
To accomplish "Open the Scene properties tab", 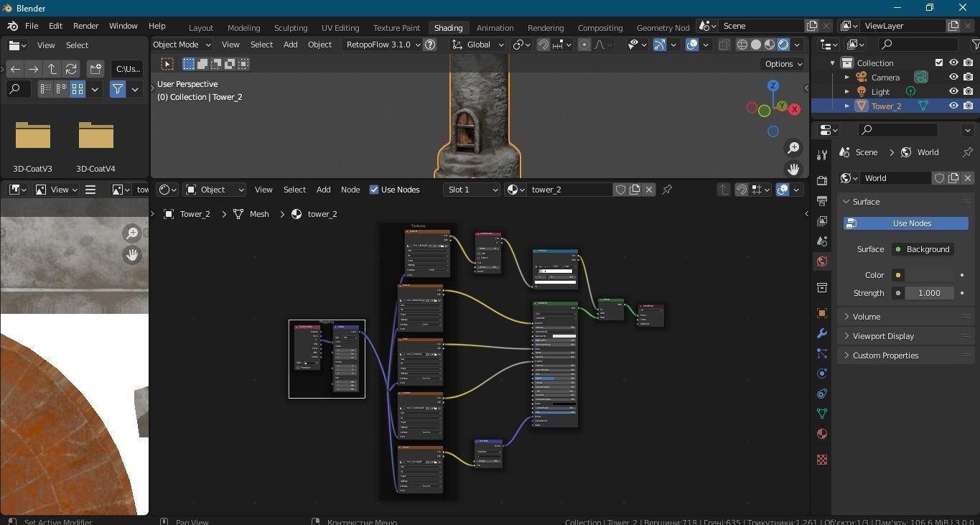I will pyautogui.click(x=822, y=241).
